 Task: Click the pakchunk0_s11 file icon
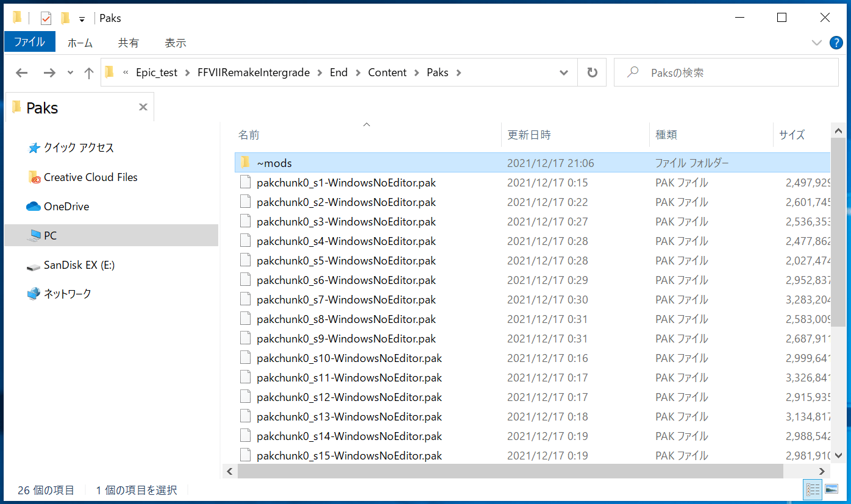(x=245, y=377)
